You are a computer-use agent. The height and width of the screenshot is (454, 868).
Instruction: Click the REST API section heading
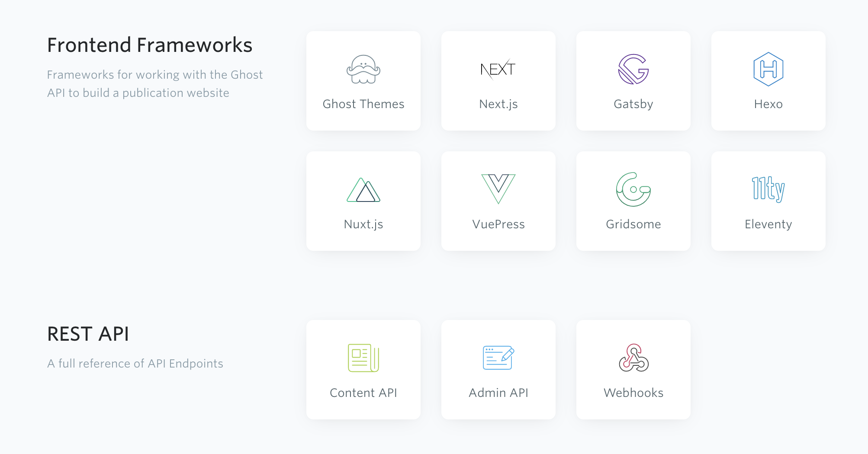click(88, 334)
